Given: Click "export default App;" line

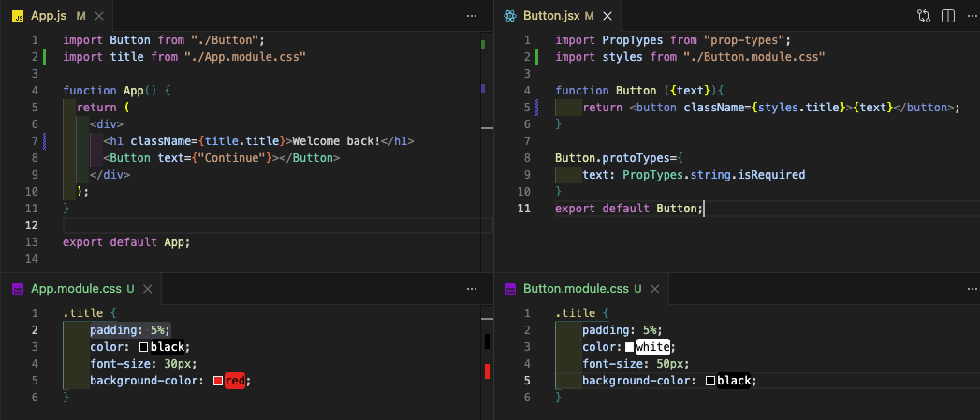Looking at the screenshot, I should tap(126, 242).
